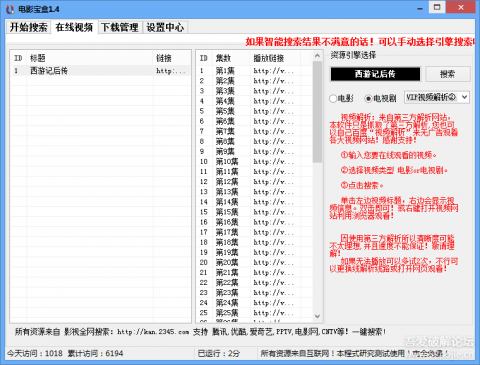Select the 电视剧 radio button

pyautogui.click(x=381, y=98)
